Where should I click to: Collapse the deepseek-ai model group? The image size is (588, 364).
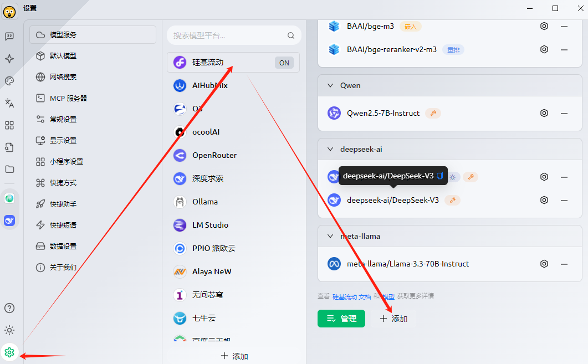pyautogui.click(x=330, y=149)
